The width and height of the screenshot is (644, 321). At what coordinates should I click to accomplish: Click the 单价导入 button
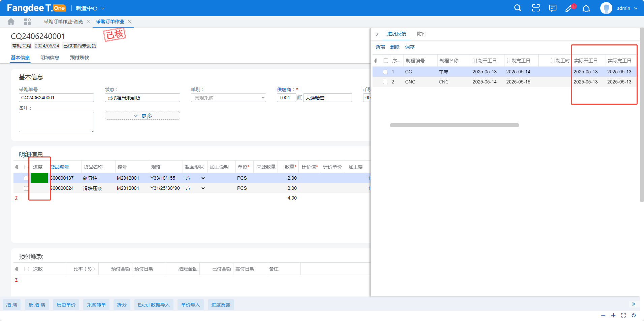pyautogui.click(x=191, y=305)
